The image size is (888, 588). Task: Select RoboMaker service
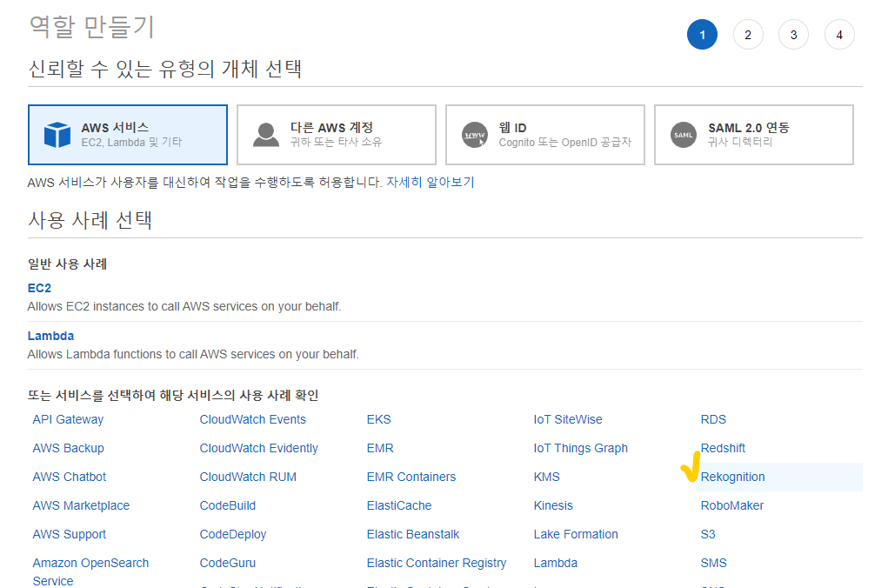click(x=732, y=505)
